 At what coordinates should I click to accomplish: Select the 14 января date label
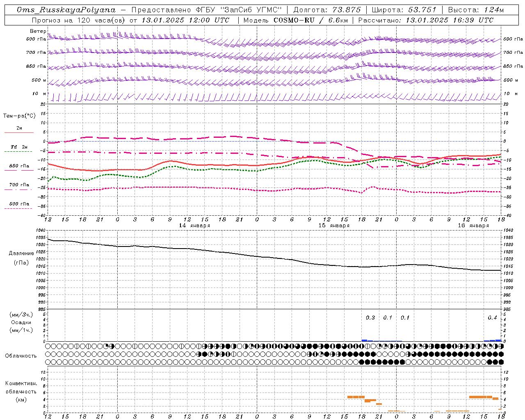[194, 226]
